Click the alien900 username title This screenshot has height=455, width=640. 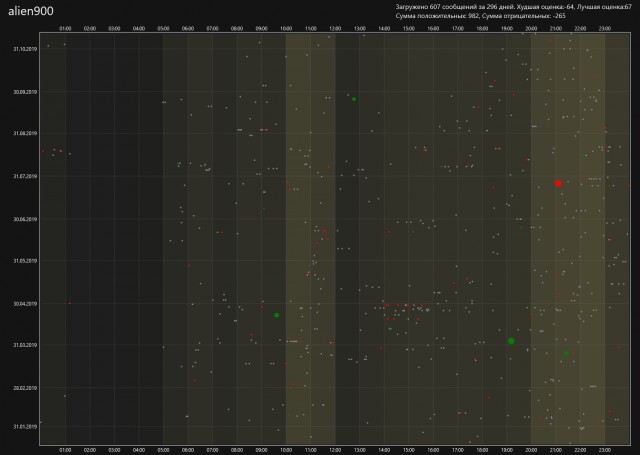point(31,11)
